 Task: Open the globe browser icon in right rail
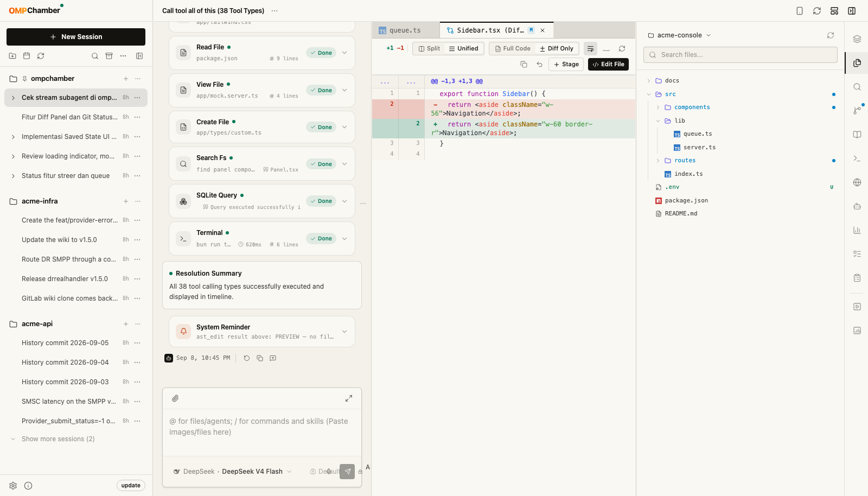857,182
